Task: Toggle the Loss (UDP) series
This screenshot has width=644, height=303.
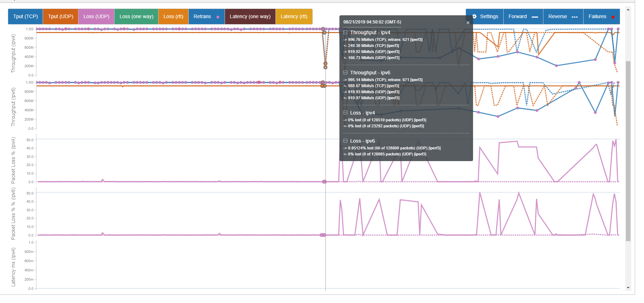Action: [x=96, y=16]
